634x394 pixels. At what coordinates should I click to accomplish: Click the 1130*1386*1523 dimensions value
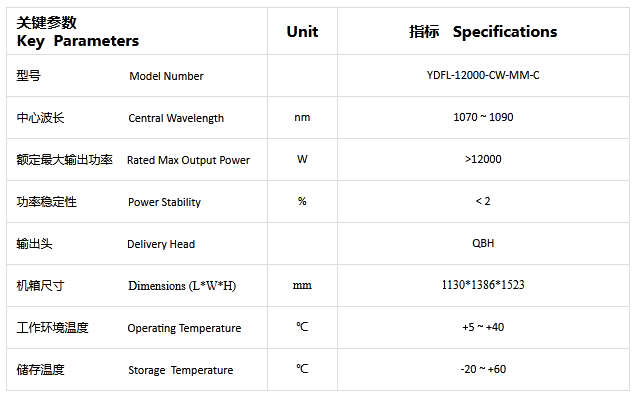tap(483, 285)
